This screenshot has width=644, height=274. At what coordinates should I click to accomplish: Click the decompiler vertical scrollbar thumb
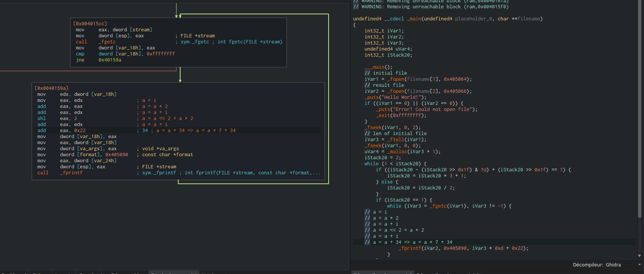tap(639, 109)
